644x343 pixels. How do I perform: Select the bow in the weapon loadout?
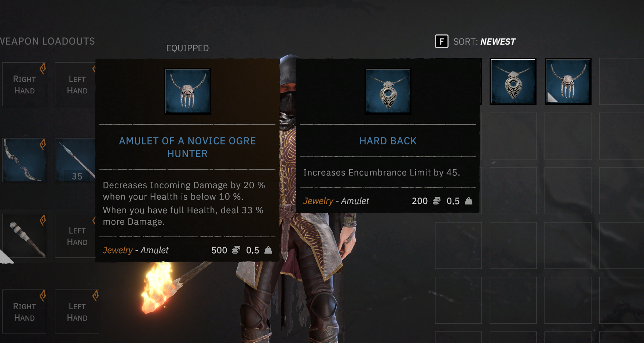[x=24, y=160]
